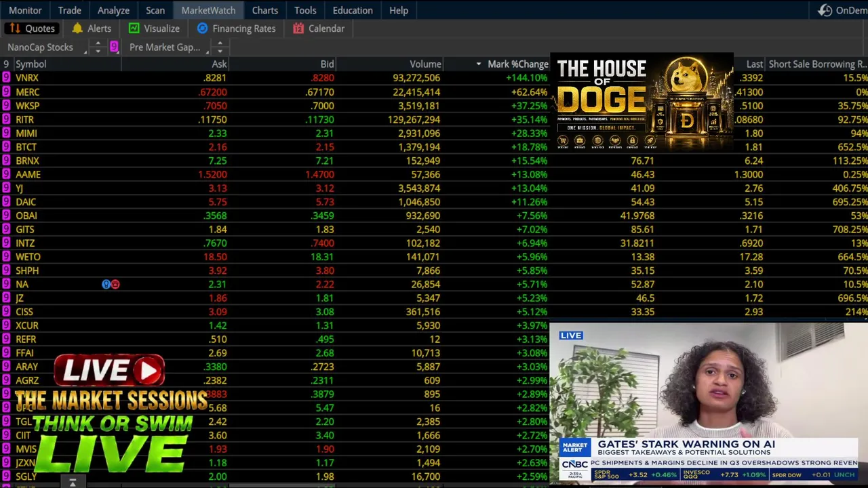Click the magenta link icon for INTZ
Screen dimensions: 868x488
tap(6, 243)
